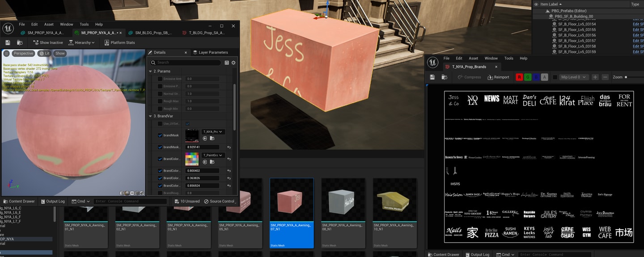Image resolution: width=644 pixels, height=257 pixels.
Task: Open the Hierarchy dropdown
Action: 81,42
